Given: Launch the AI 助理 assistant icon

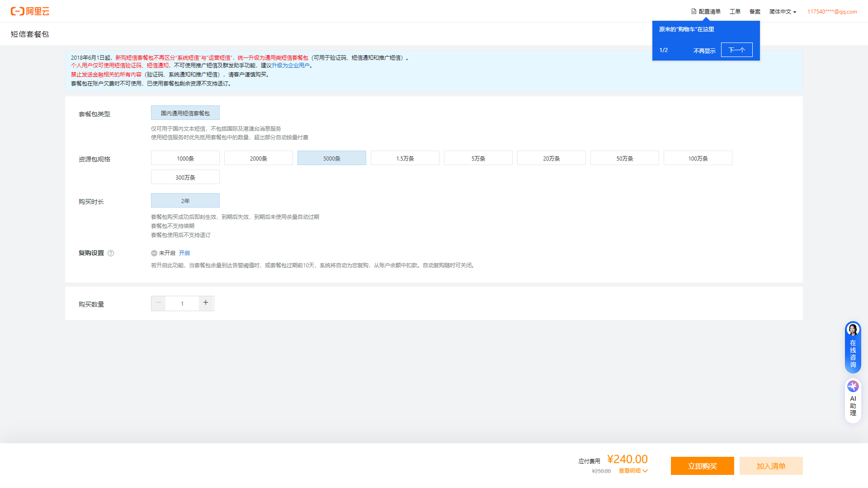Looking at the screenshot, I should pyautogui.click(x=853, y=387).
